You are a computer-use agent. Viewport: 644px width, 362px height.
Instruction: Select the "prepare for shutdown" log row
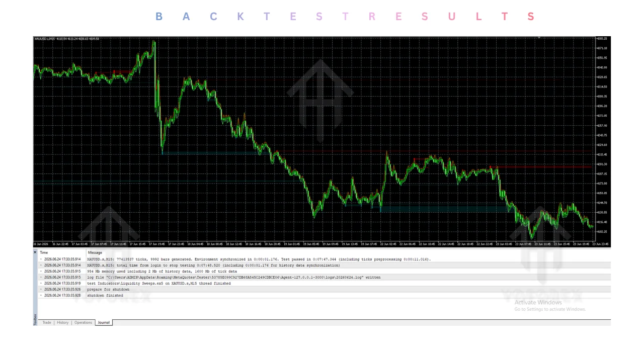325,289
